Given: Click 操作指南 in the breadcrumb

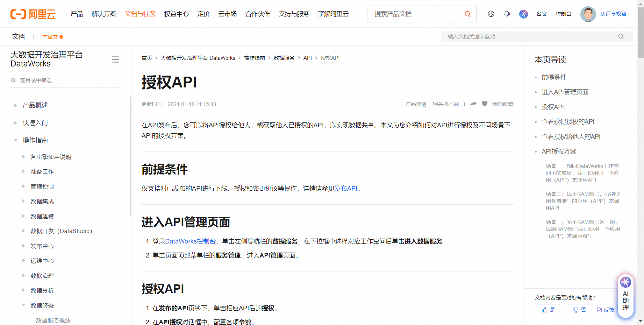Looking at the screenshot, I should pos(255,58).
